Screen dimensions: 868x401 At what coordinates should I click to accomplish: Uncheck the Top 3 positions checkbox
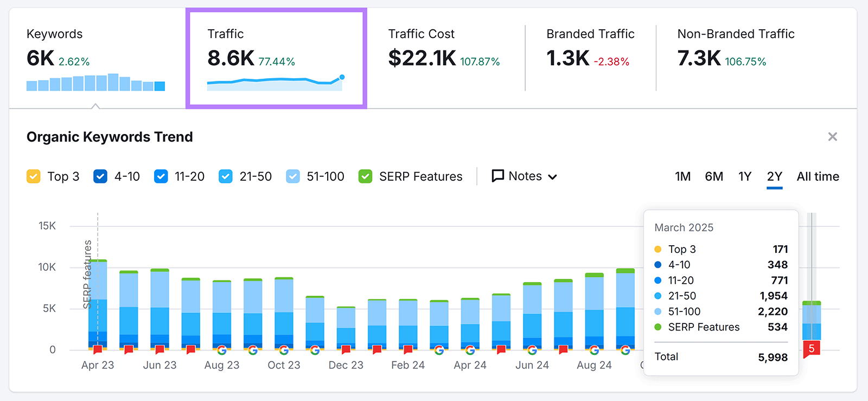coord(34,176)
